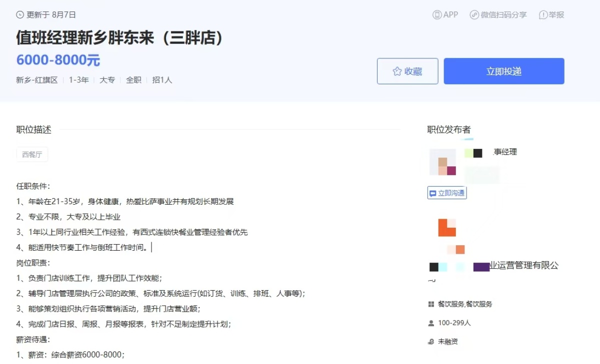
Task: Click the chat bubble icon in 立即沟通
Action: [432, 193]
